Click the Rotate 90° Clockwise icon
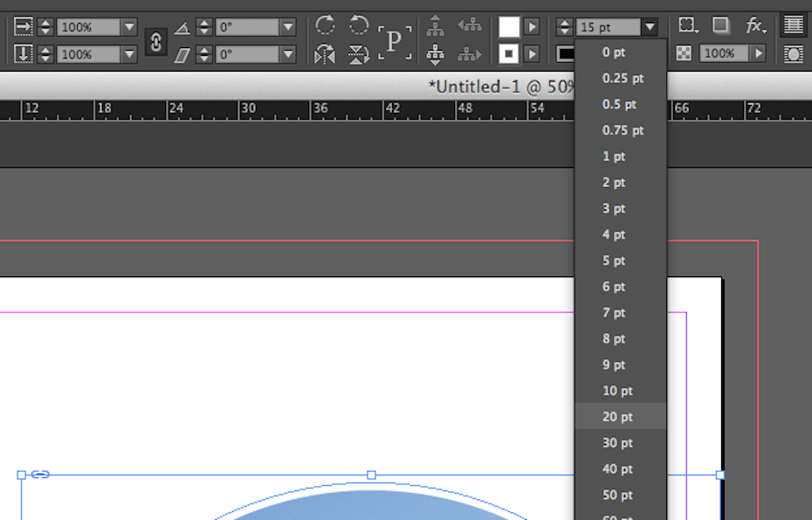This screenshot has height=520, width=812. coord(326,25)
